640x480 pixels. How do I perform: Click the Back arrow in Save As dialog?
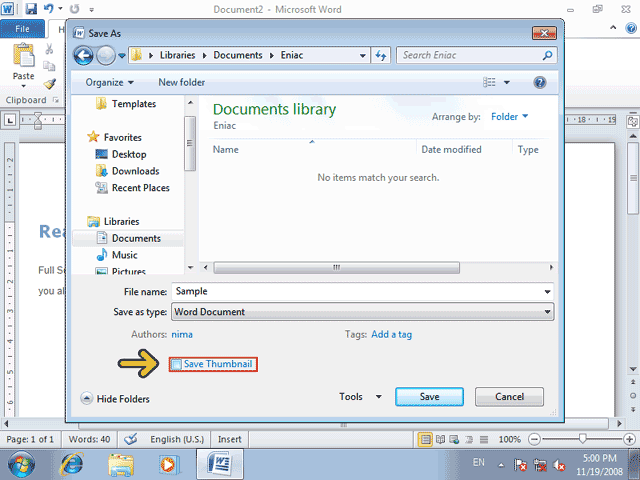[x=83, y=56]
